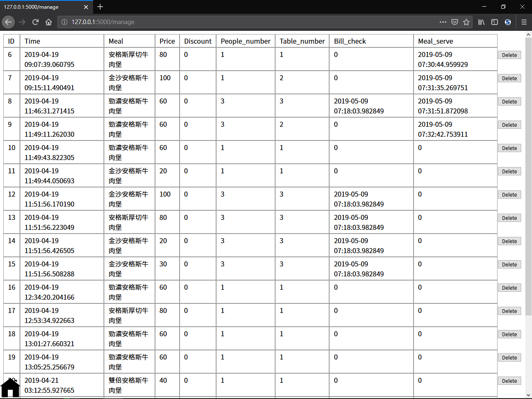
Task: Select the 127.0.0.1:5000/manage tab
Action: coord(47,7)
